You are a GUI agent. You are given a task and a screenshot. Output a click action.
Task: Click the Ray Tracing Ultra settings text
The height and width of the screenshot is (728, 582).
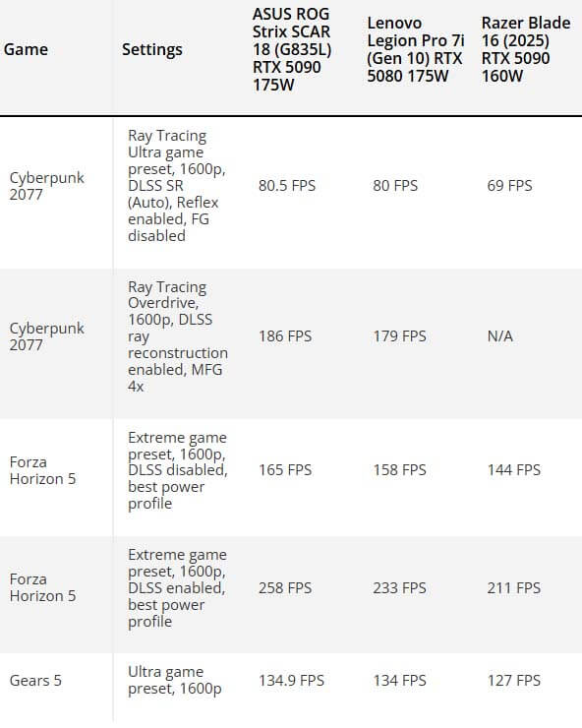[x=176, y=186]
